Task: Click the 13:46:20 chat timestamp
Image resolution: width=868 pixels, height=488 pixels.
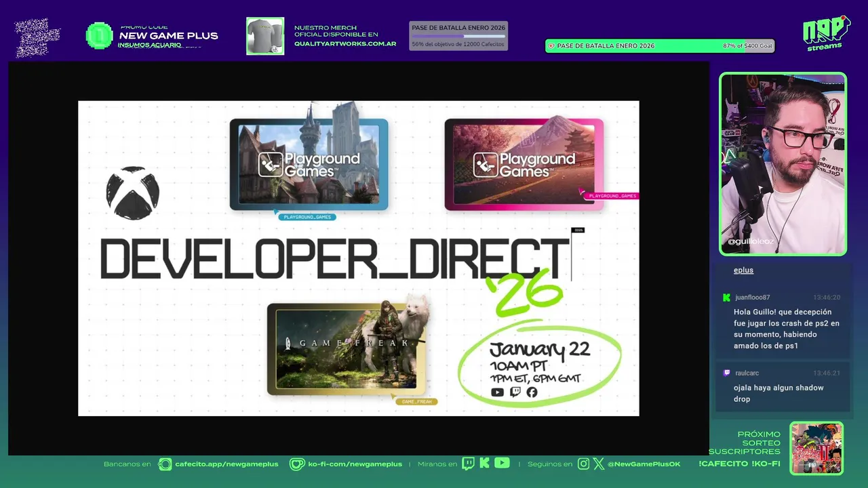Action: [x=827, y=298]
